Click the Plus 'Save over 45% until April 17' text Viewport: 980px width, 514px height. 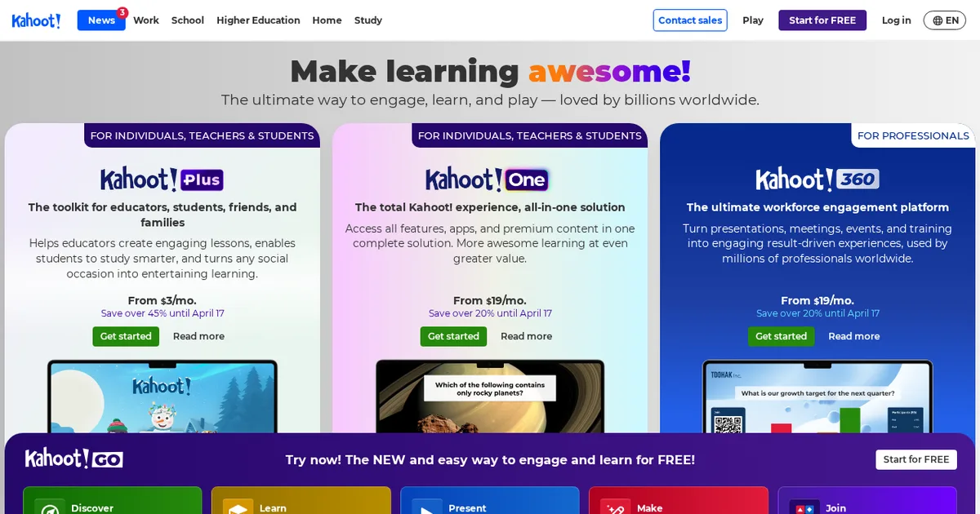click(163, 313)
